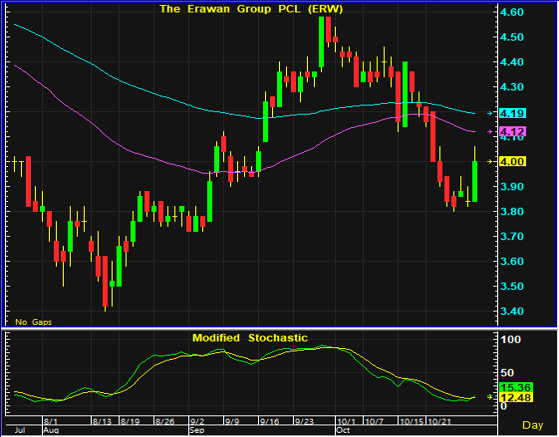Click the last green candle closing at 4.00
559x437 pixels.
[x=475, y=181]
